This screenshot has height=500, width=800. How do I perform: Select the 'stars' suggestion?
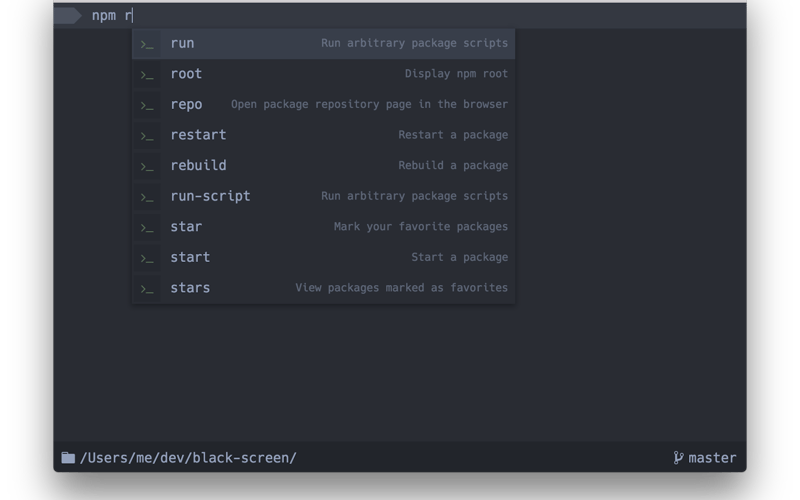(x=323, y=288)
